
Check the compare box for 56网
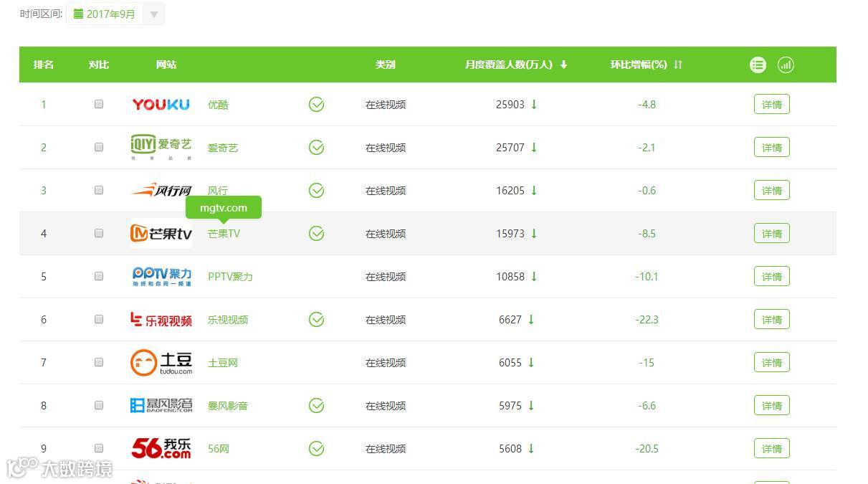pos(99,448)
